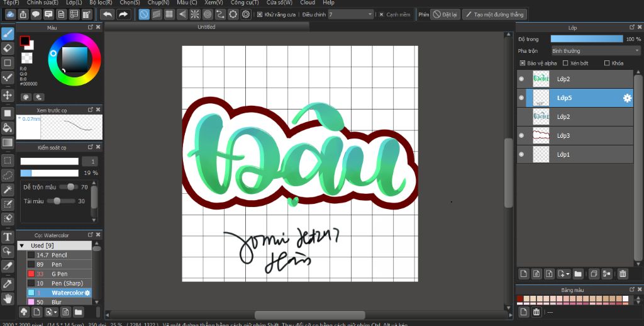Add layer folder in Lớp panel
This screenshot has height=326, width=644.
578,273
